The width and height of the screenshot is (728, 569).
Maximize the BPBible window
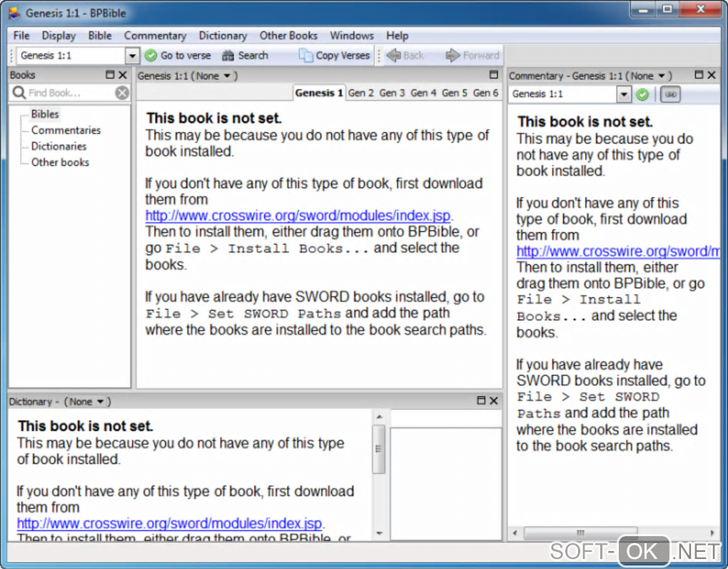667,9
